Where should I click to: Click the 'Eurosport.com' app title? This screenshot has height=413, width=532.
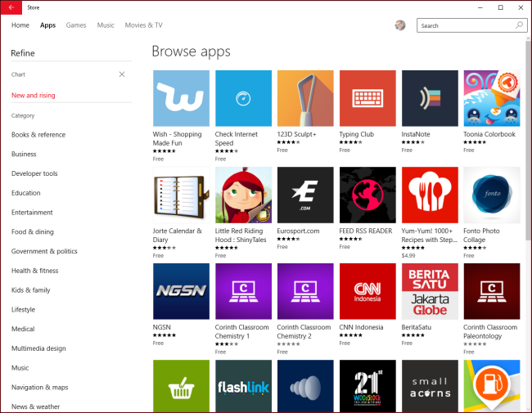point(298,231)
